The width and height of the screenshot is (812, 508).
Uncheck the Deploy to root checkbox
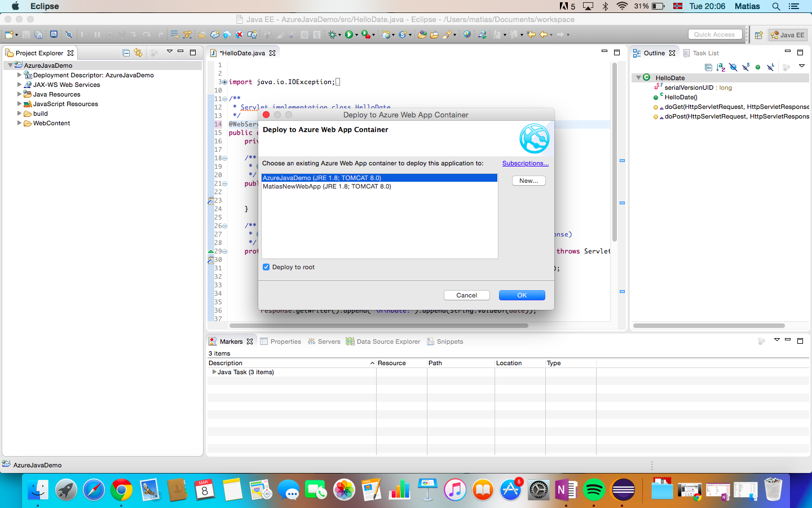(266, 267)
